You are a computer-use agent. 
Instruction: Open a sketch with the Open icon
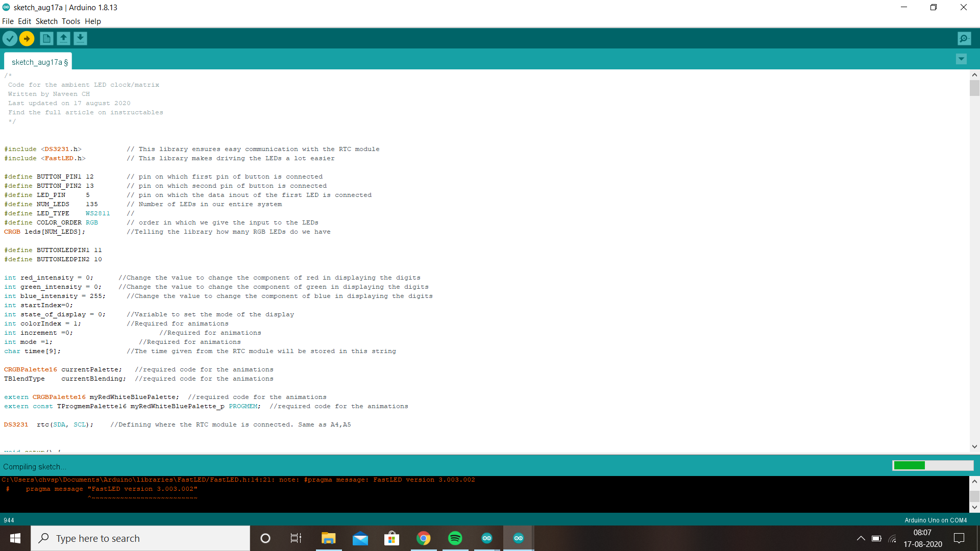pyautogui.click(x=63, y=38)
